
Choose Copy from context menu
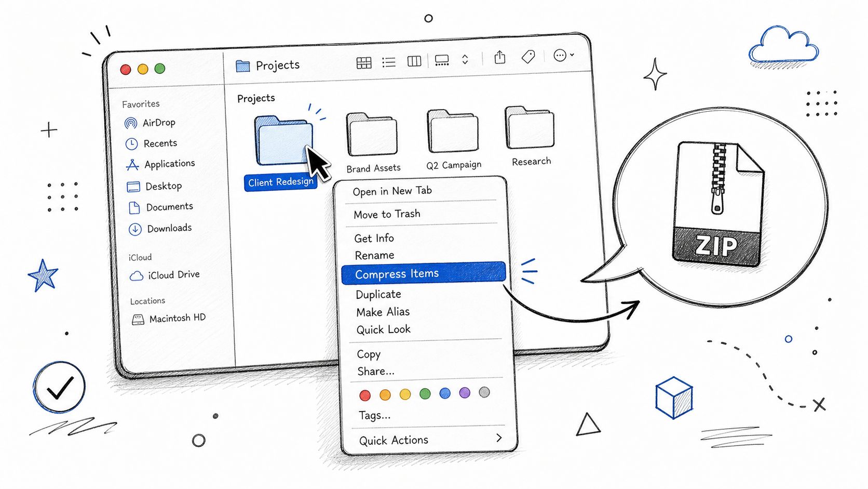click(x=369, y=354)
